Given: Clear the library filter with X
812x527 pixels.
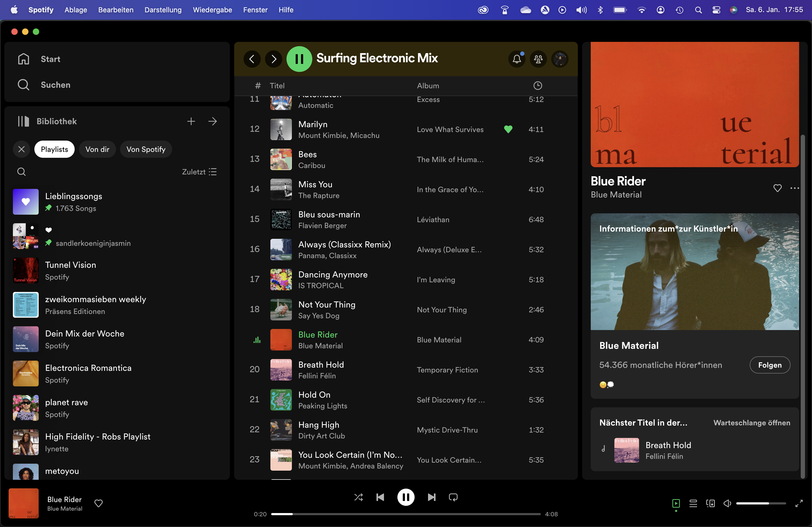Looking at the screenshot, I should click(21, 149).
